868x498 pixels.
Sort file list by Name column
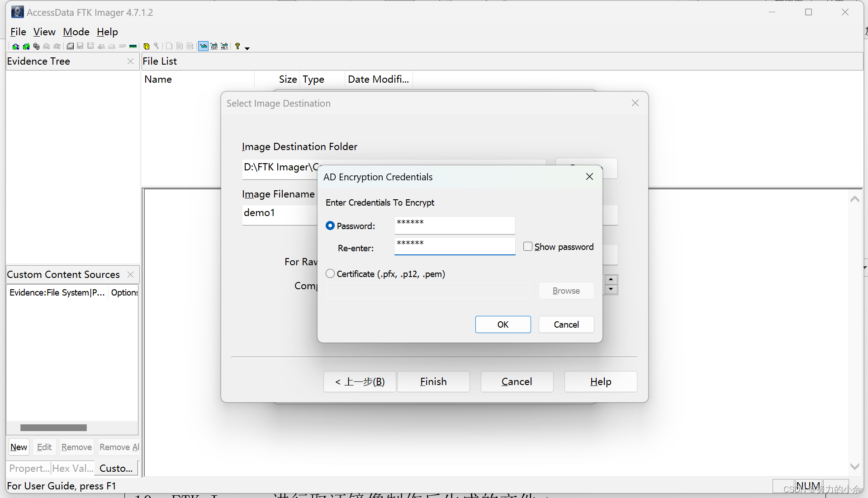click(198, 79)
